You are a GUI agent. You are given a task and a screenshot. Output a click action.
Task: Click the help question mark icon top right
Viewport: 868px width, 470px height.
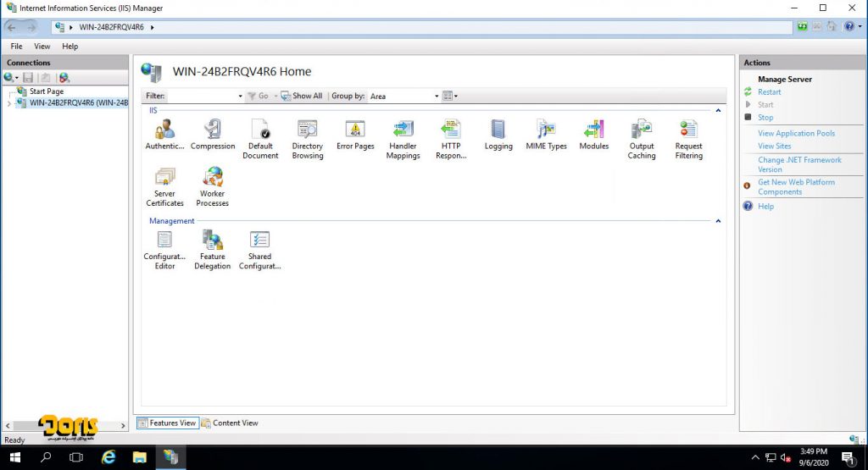(849, 26)
